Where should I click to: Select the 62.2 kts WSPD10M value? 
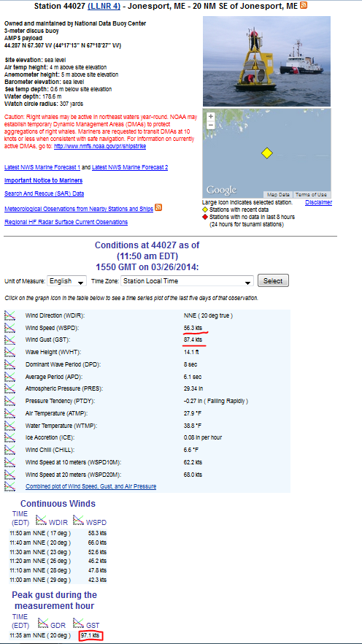click(193, 462)
